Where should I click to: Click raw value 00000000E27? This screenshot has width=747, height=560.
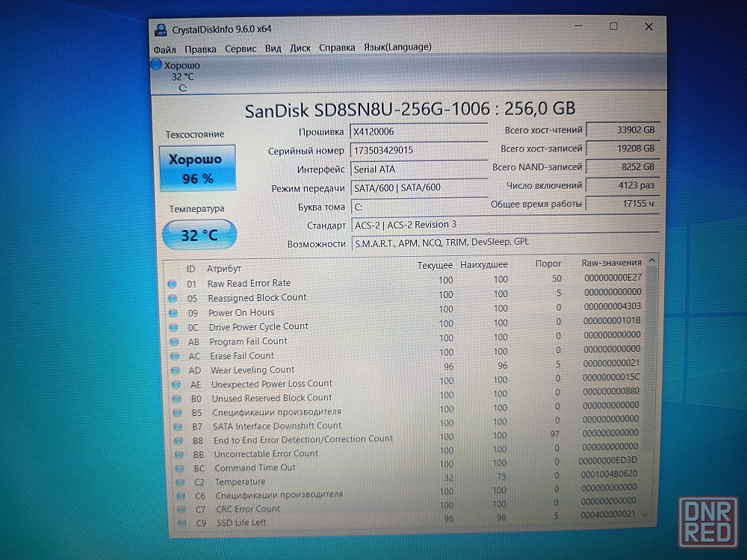tap(613, 277)
